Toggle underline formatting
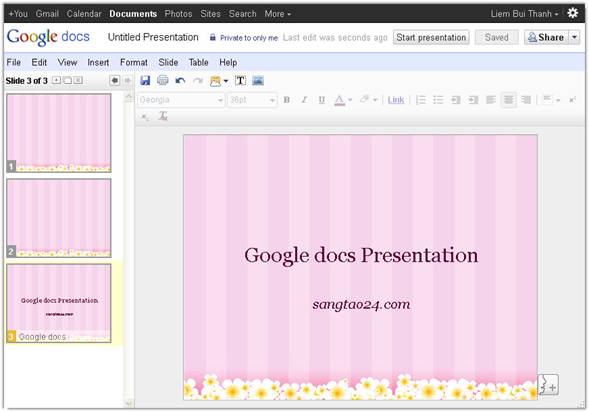This screenshot has height=412, width=589. click(322, 100)
